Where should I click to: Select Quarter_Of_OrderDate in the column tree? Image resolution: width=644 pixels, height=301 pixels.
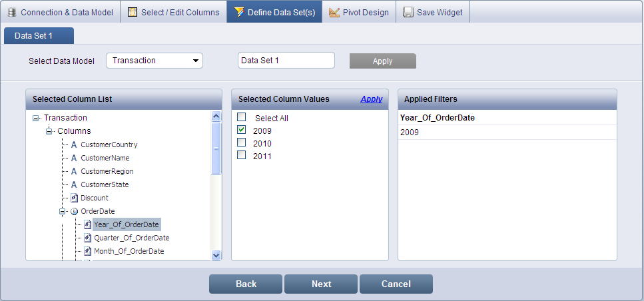[x=131, y=238]
